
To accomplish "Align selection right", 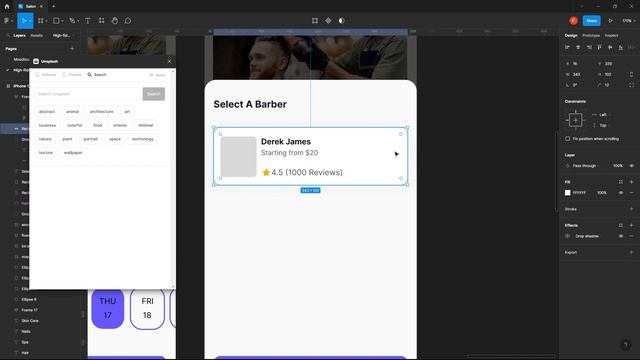I will (589, 48).
